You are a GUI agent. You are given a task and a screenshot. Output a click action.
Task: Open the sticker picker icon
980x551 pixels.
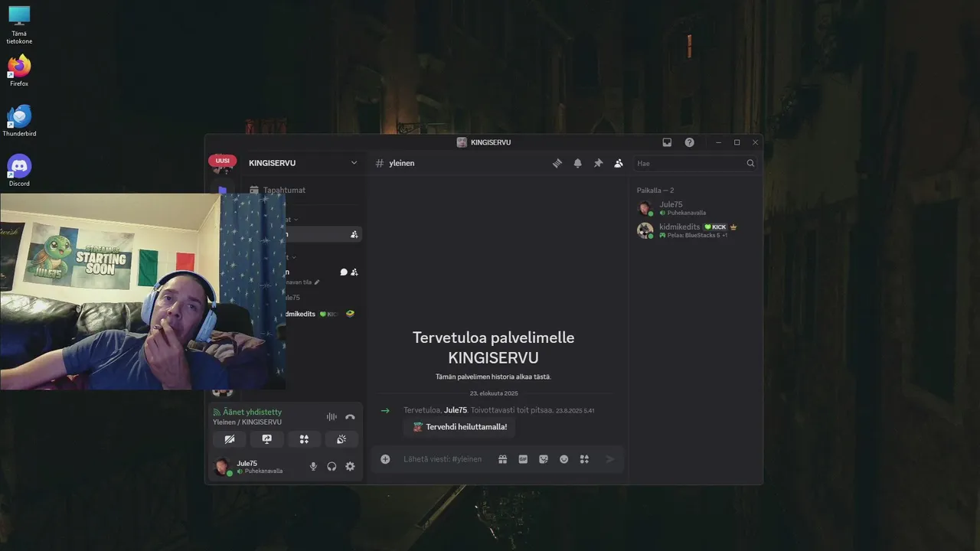tap(544, 459)
